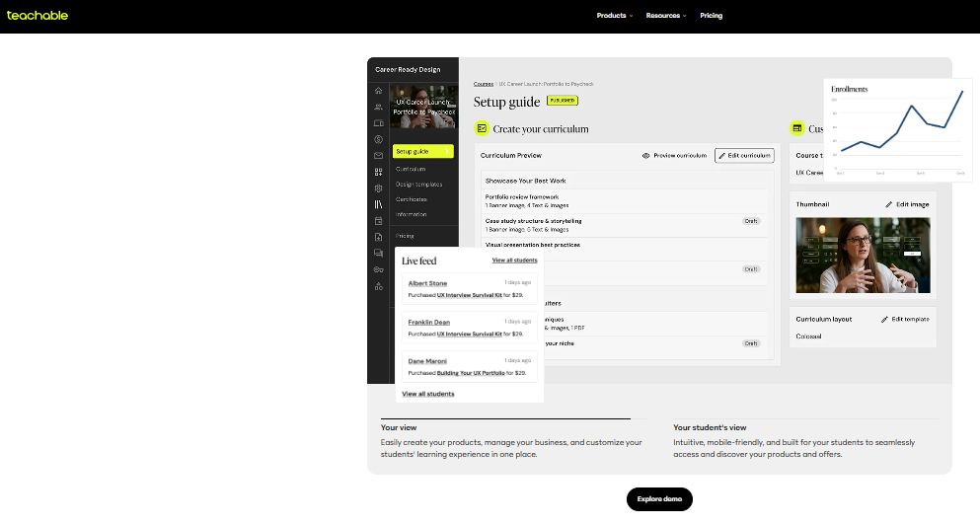Open Pricing in the course sidebar

pyautogui.click(x=405, y=236)
